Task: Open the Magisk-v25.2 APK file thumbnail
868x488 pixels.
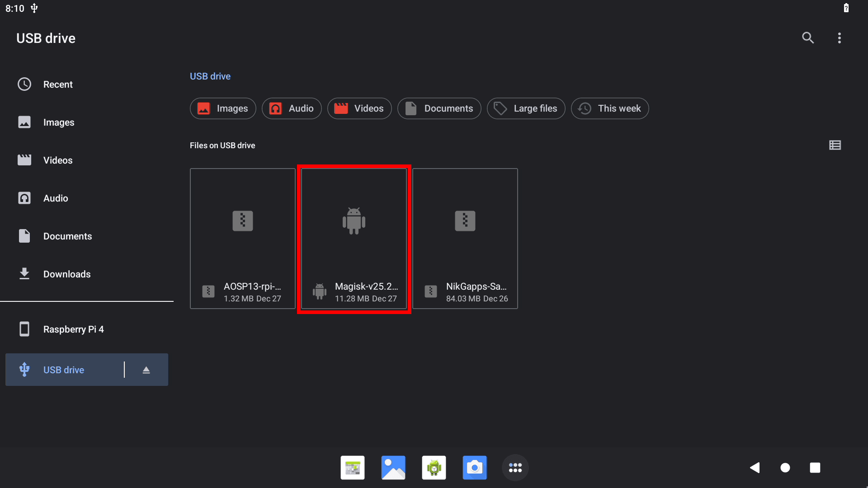Action: tap(354, 221)
